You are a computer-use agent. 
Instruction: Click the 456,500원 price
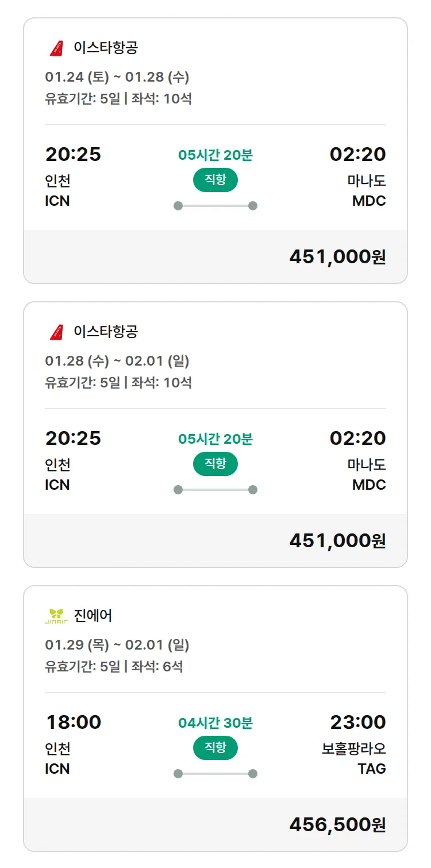point(337,825)
